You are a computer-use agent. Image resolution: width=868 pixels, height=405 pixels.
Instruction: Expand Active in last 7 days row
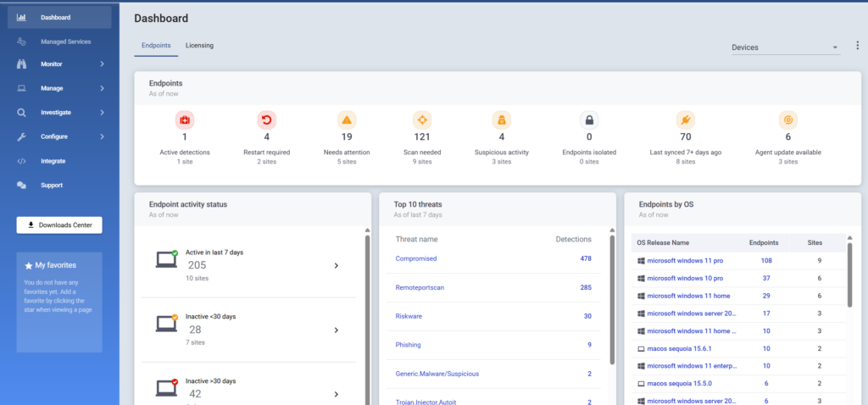coord(336,265)
